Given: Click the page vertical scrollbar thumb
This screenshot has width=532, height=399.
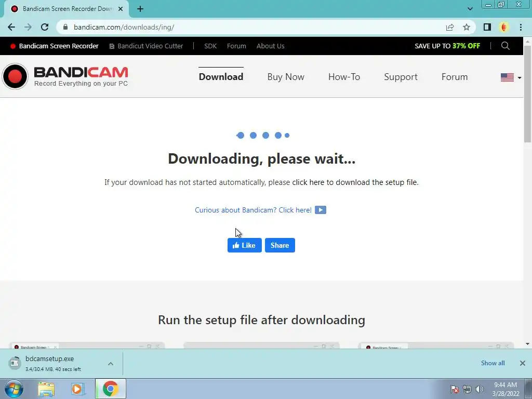Looking at the screenshot, I should (x=527, y=94).
